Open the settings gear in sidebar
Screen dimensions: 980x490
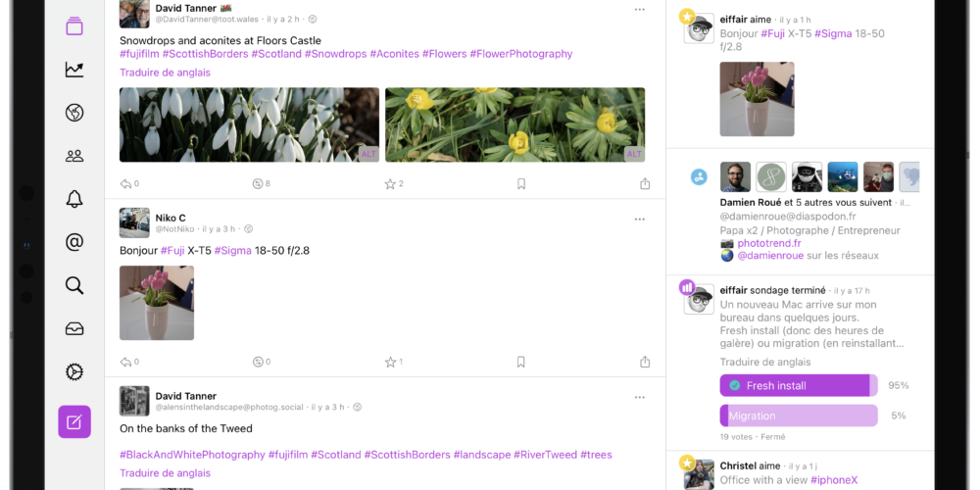pos(74,371)
